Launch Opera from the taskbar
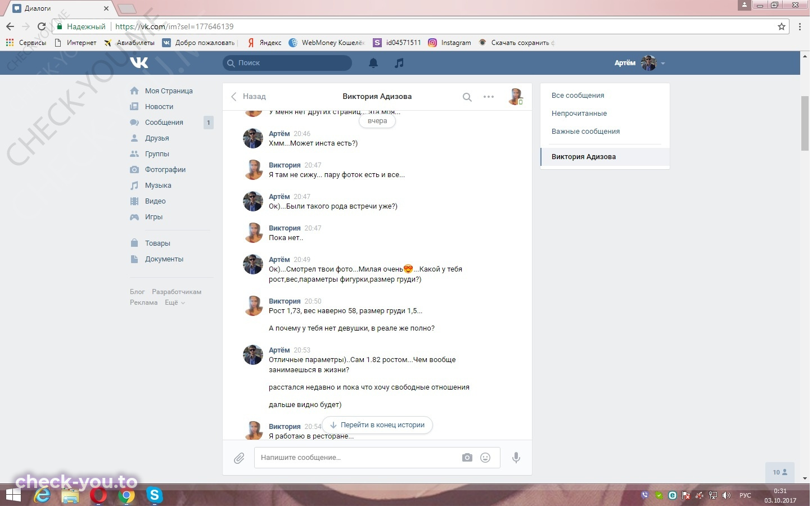The width and height of the screenshot is (812, 506). coord(98,495)
